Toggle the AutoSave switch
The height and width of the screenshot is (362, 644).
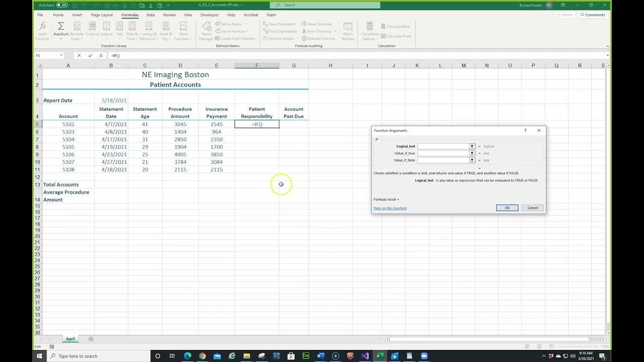point(62,5)
